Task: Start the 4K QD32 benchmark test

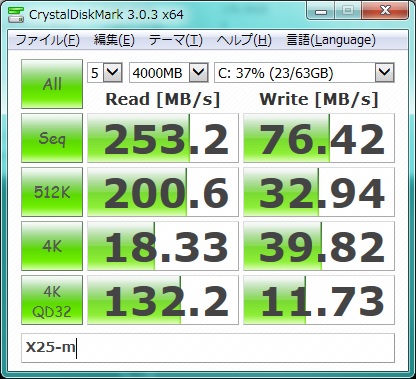Action: (x=52, y=300)
